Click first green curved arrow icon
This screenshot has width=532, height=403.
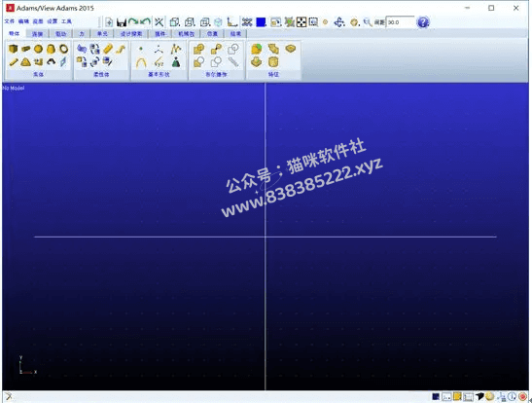click(x=133, y=21)
